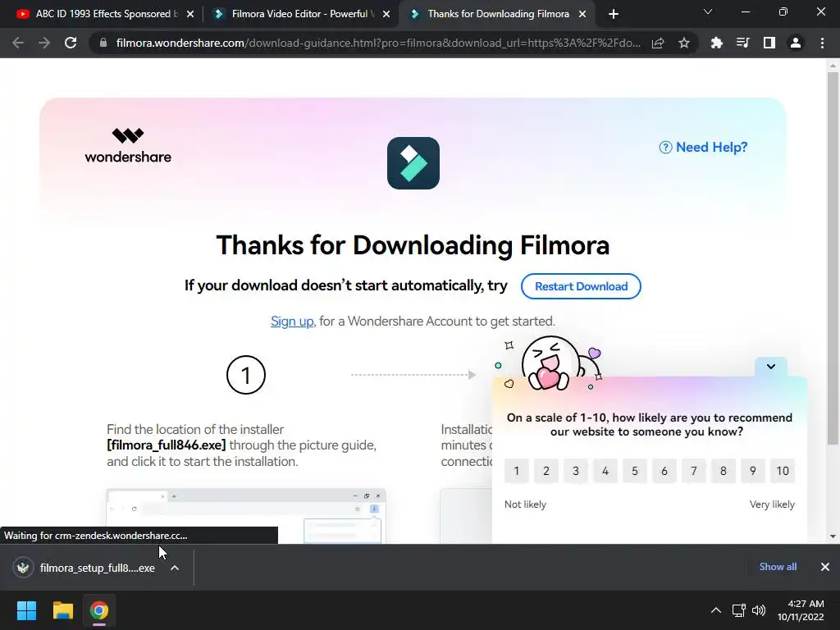Open the Chrome profile avatar

coord(796,43)
